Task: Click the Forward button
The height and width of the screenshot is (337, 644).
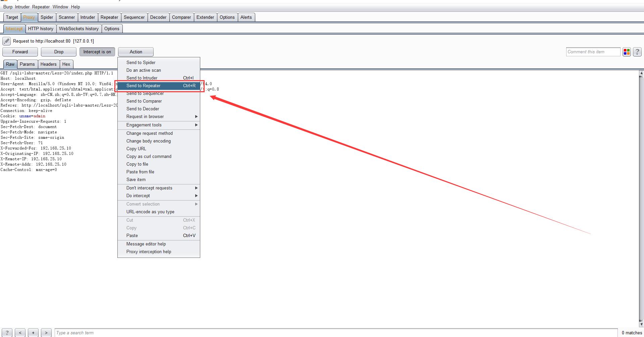Action: click(x=20, y=52)
